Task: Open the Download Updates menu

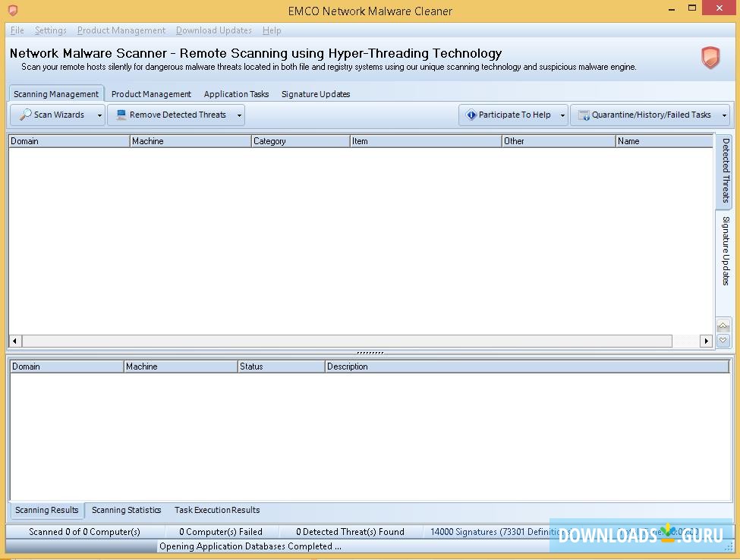Action: (213, 30)
